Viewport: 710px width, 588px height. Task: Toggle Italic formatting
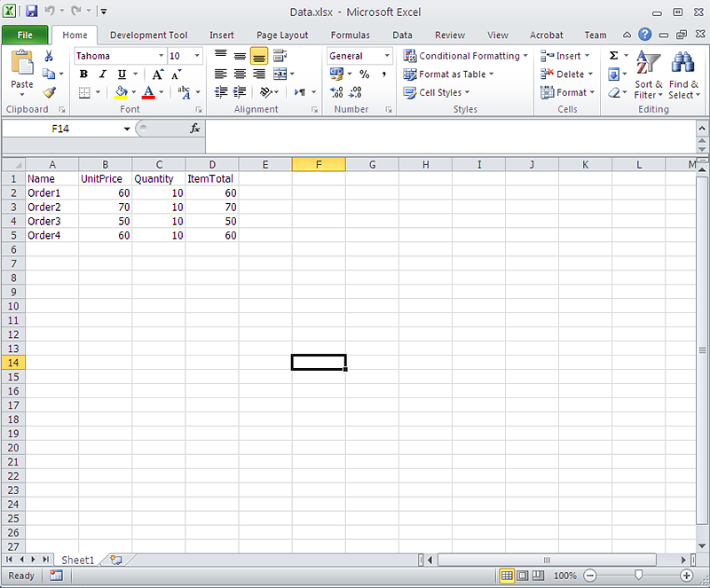(103, 74)
